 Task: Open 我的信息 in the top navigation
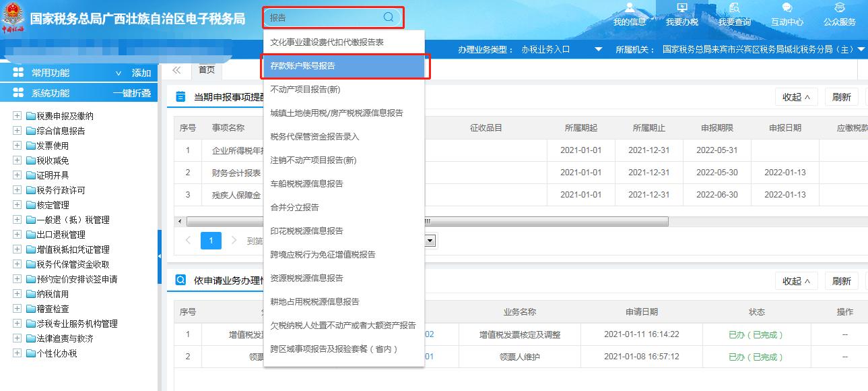click(629, 15)
